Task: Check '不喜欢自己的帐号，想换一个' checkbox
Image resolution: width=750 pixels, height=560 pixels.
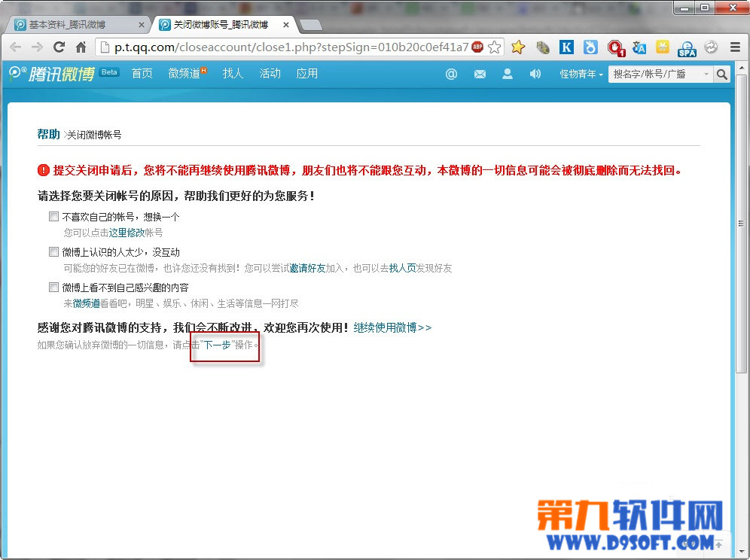Action: click(53, 217)
